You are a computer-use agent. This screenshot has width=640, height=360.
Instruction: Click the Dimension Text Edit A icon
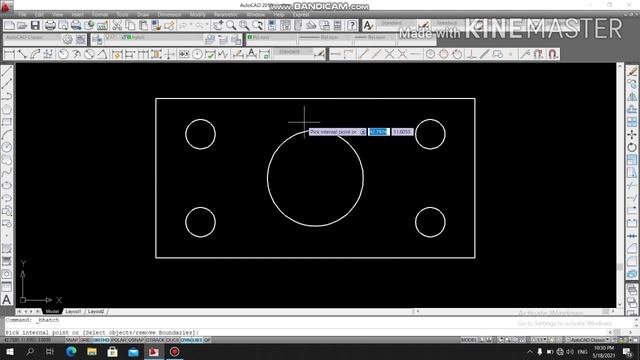pyautogui.click(x=251, y=54)
